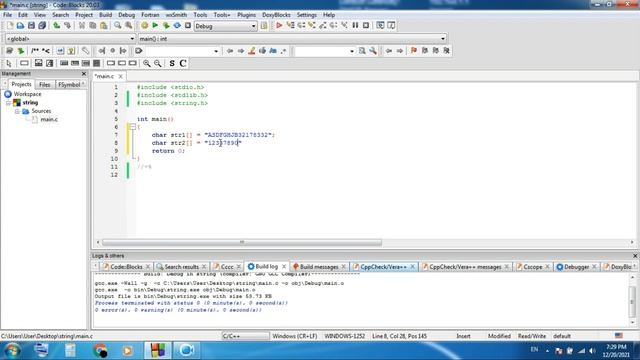Screen dimensions: 640x360
Task: Click the Zoom out magnifier icon
Action: 158,64
